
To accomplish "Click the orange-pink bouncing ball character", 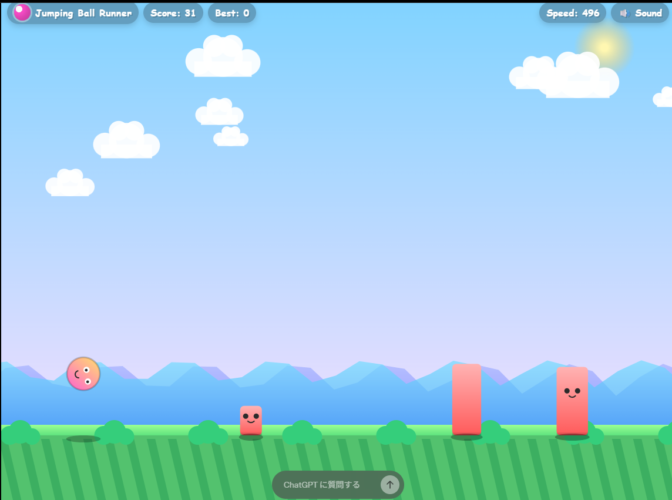I will [83, 373].
